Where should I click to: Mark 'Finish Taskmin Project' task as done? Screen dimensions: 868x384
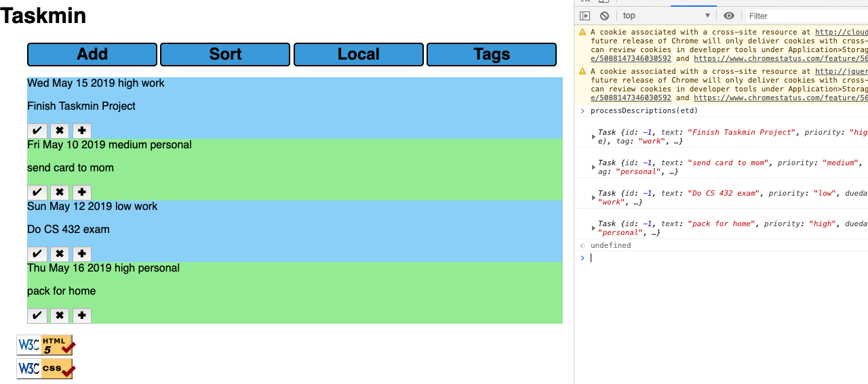click(37, 131)
